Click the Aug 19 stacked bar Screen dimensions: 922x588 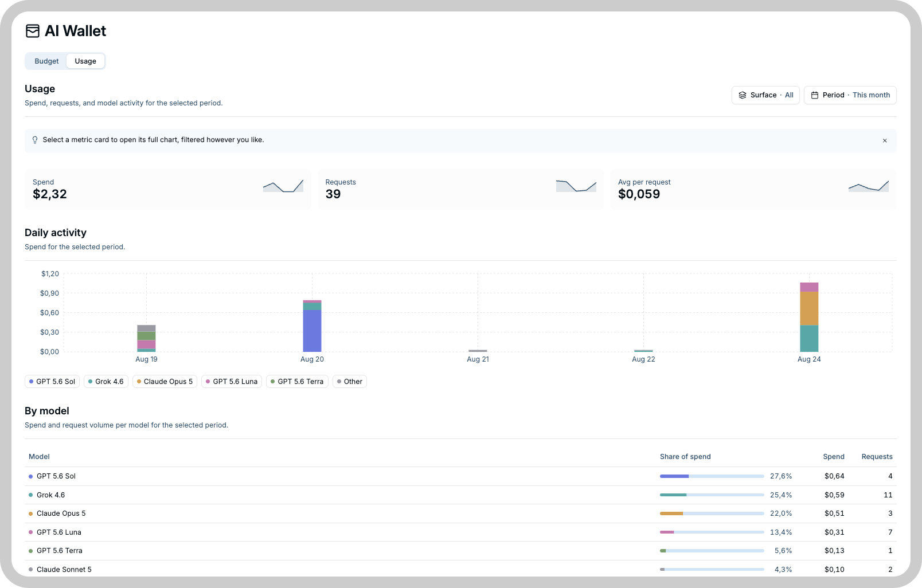(x=146, y=338)
